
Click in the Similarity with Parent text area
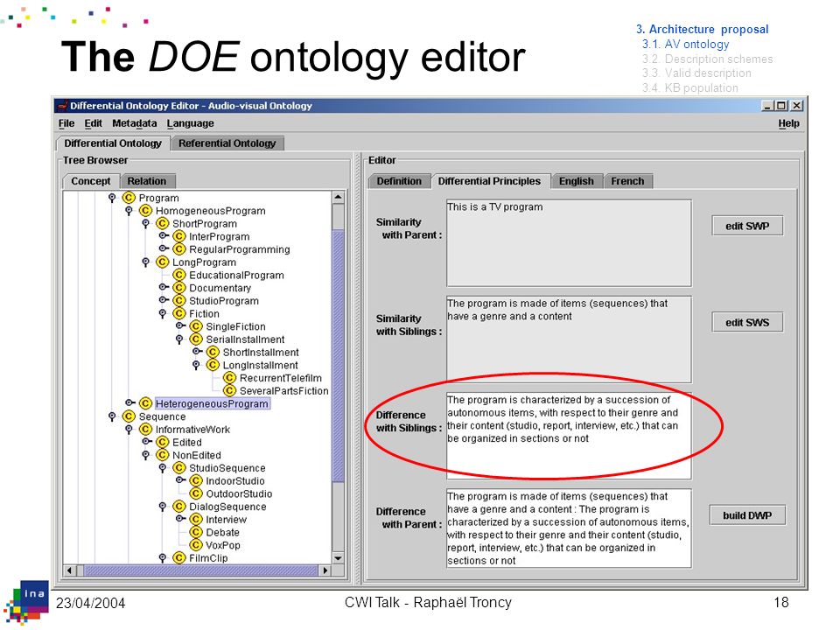(x=569, y=243)
